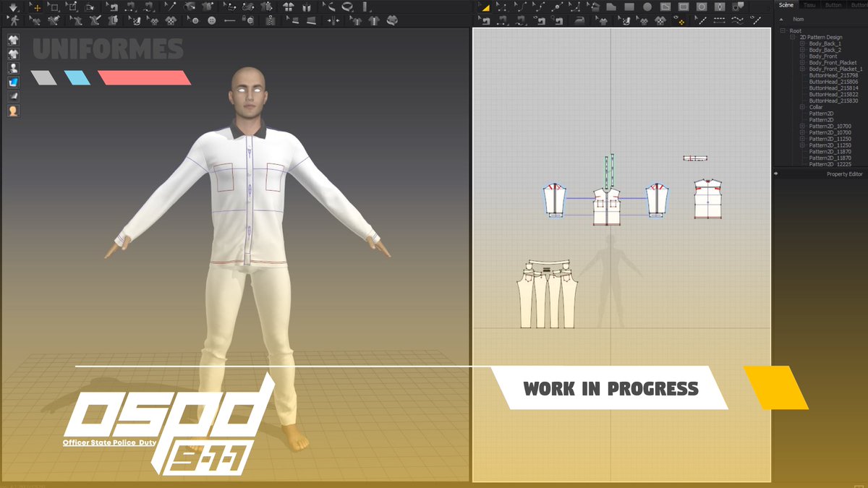Select the wavy line 2D tool
Screen dimensions: 868x488
point(737,20)
